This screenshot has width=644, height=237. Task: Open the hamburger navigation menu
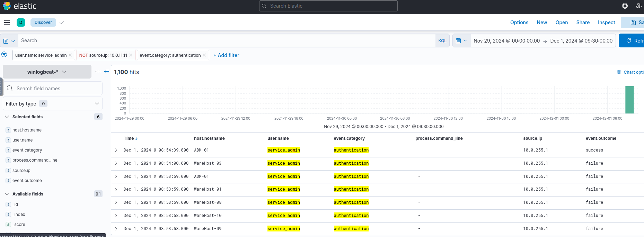pos(7,22)
